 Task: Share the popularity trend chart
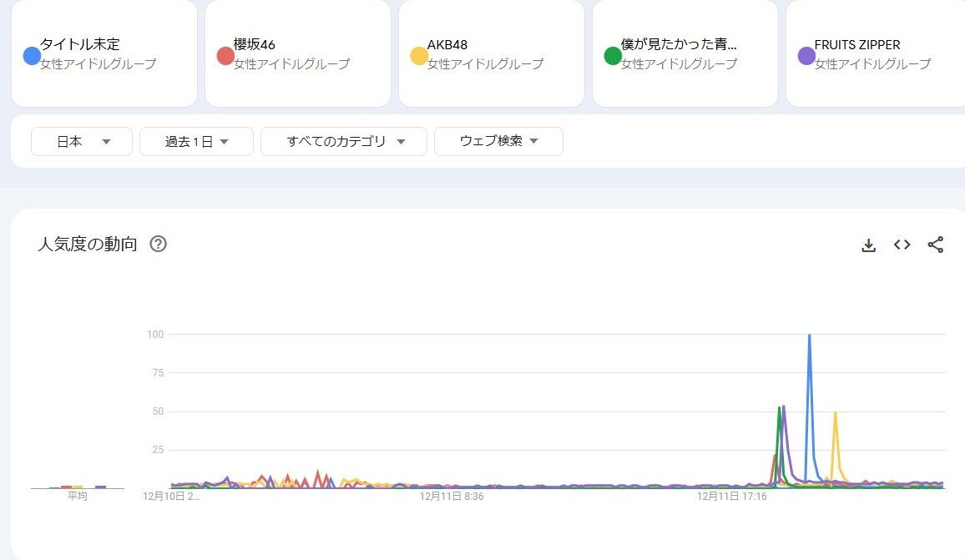(x=936, y=245)
